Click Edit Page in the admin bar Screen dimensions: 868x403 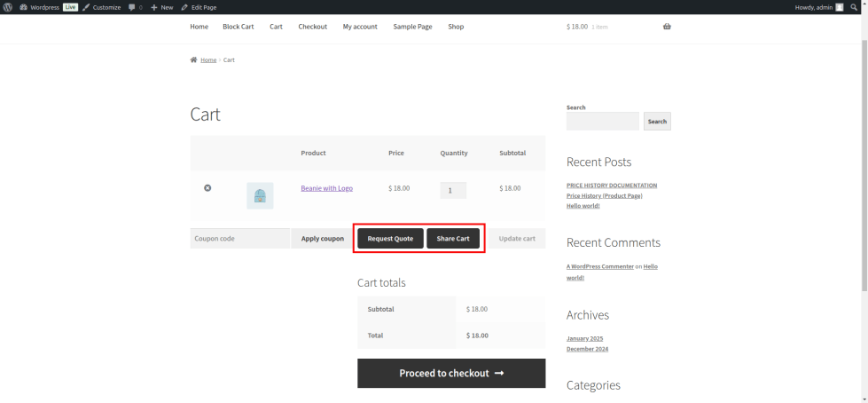(x=199, y=7)
